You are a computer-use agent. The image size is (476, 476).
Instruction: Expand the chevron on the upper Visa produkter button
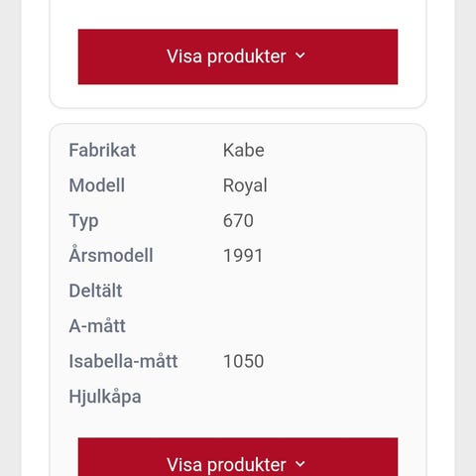click(300, 56)
